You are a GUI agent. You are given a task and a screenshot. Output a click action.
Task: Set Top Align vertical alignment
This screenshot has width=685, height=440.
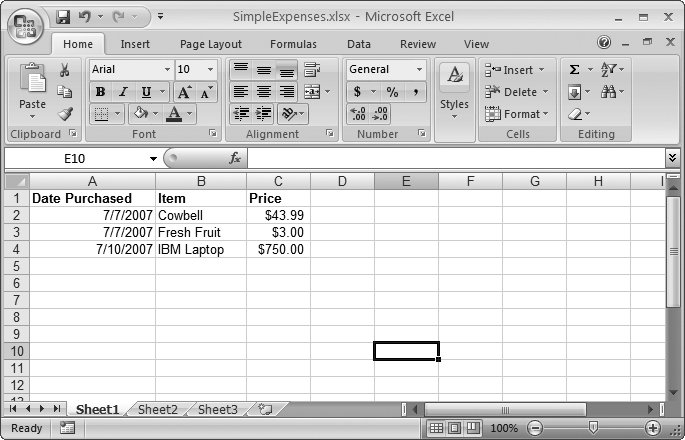(241, 69)
